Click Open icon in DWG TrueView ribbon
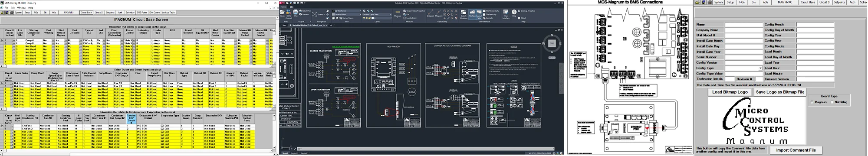 tap(282, 13)
